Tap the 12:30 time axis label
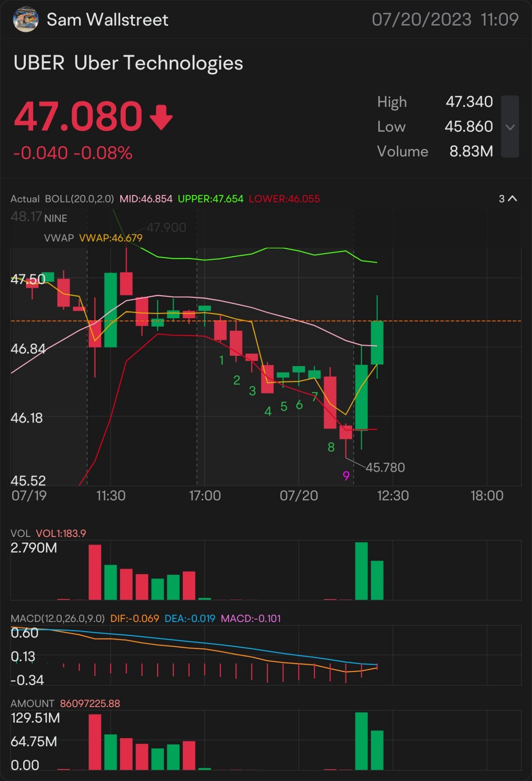 [x=393, y=496]
